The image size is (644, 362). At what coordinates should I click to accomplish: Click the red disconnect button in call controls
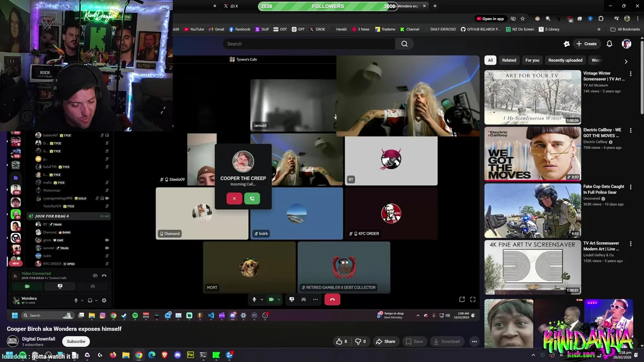pyautogui.click(x=332, y=300)
